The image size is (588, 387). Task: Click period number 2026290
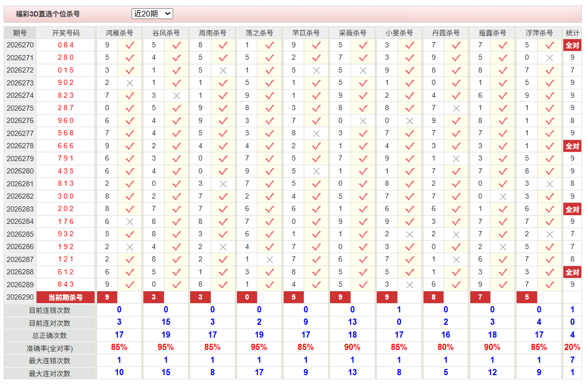20,297
